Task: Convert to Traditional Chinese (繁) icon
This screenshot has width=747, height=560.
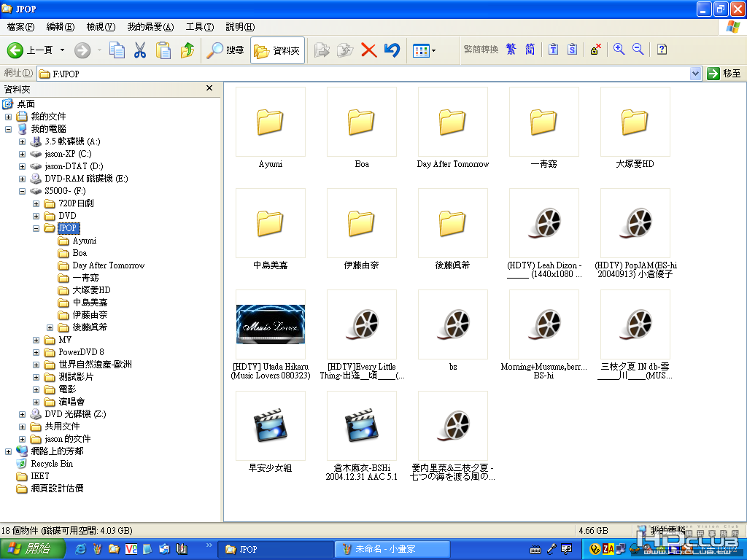Action: 511,49
